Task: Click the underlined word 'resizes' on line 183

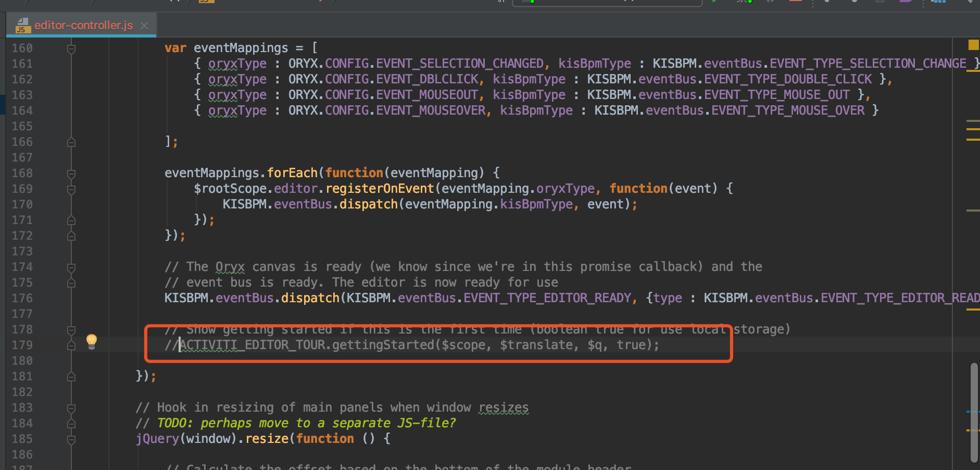Action: (x=504, y=407)
